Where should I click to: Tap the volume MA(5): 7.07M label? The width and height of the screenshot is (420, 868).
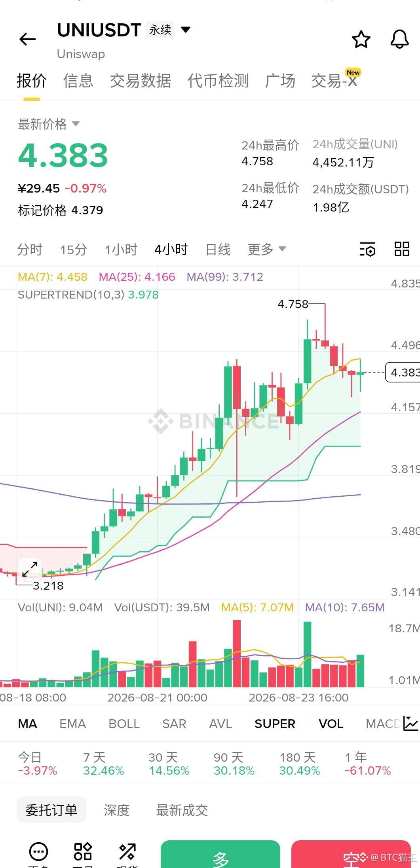click(257, 607)
